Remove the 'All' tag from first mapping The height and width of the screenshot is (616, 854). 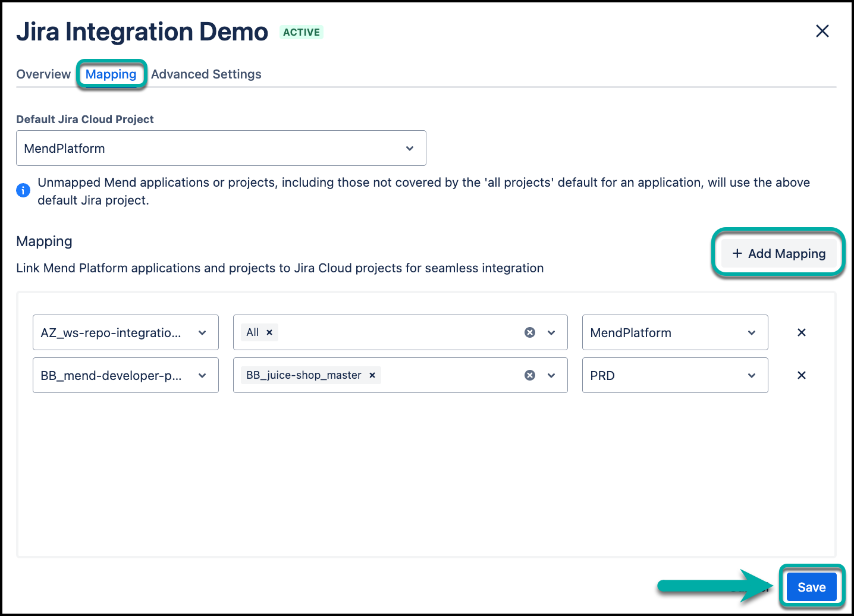(269, 332)
